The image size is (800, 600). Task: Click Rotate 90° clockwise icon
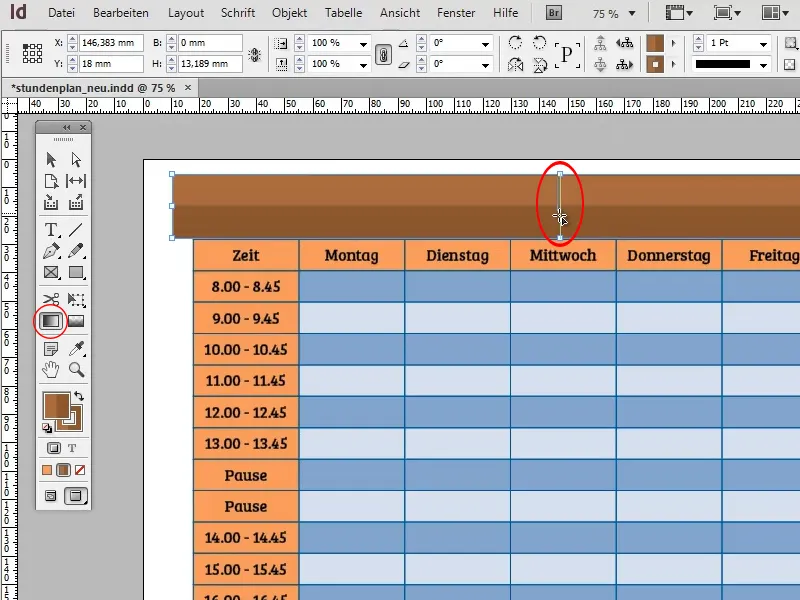515,43
